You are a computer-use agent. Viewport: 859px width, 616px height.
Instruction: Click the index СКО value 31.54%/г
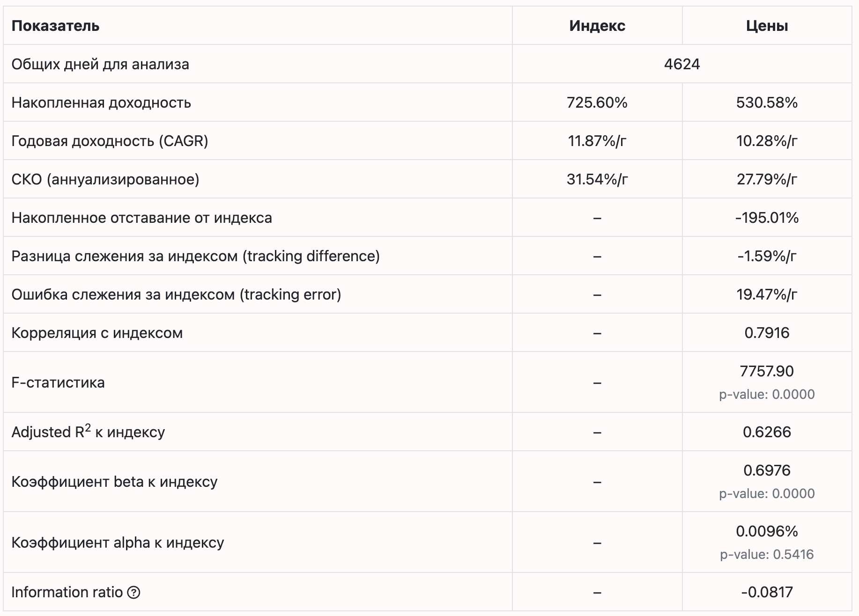597,179
